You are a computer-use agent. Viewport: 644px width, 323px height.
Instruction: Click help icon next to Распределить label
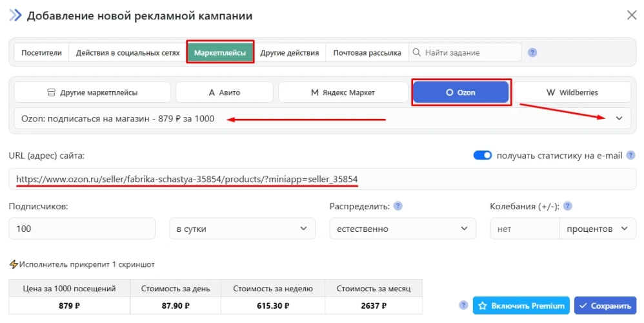[x=398, y=206]
